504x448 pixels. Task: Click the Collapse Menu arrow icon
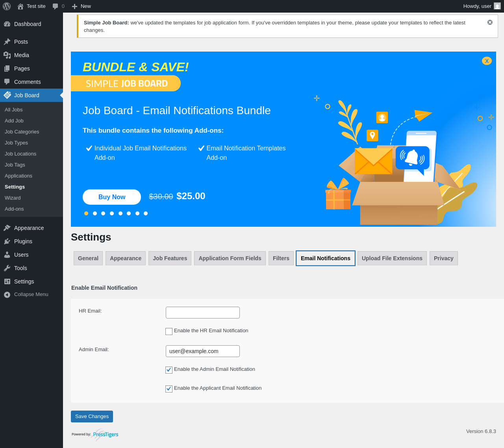pos(7,294)
